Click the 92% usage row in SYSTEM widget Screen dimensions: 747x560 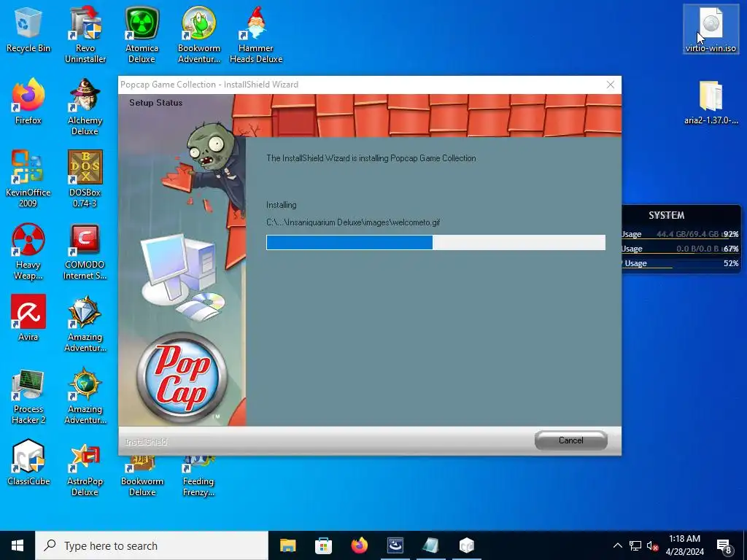pos(681,234)
